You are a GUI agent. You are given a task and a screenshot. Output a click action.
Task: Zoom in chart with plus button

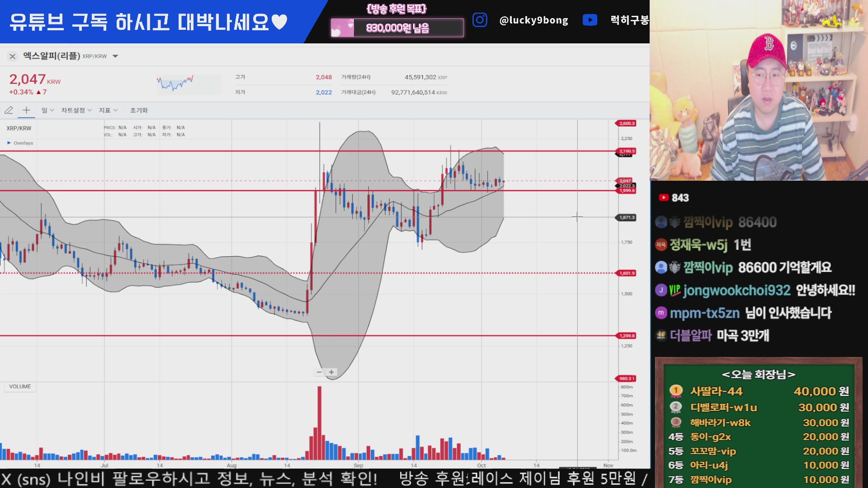click(331, 372)
